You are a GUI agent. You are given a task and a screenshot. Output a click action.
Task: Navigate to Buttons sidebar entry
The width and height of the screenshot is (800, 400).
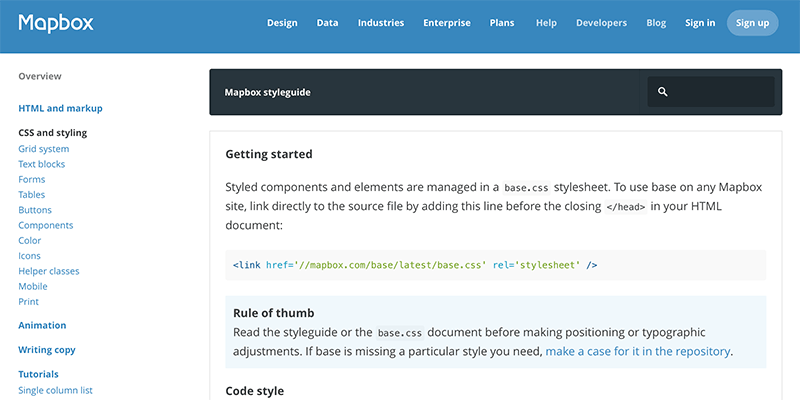[36, 210]
